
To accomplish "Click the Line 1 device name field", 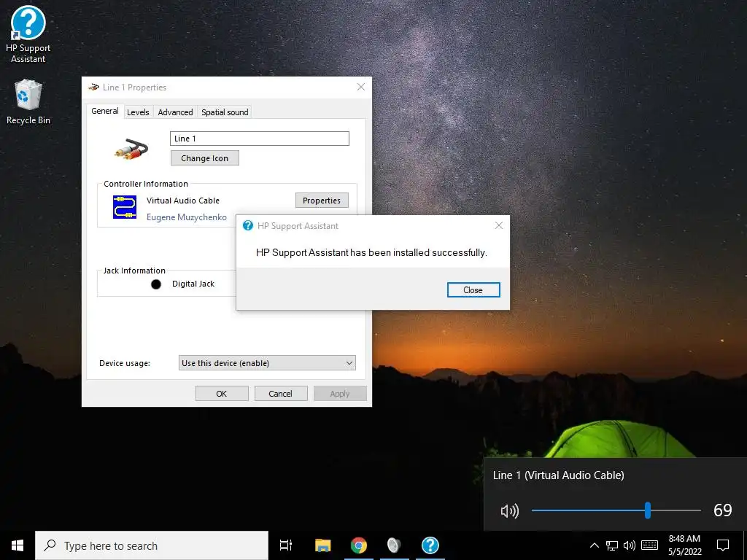I will point(260,139).
